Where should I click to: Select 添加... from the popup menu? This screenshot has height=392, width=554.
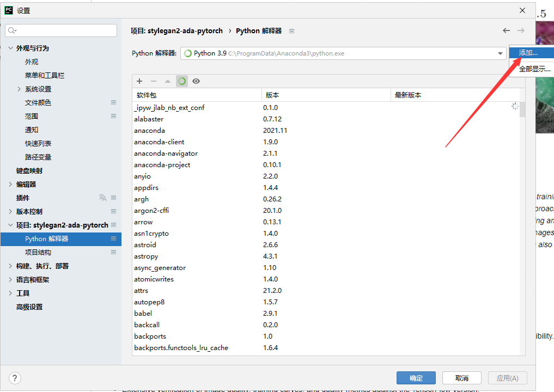pos(531,53)
